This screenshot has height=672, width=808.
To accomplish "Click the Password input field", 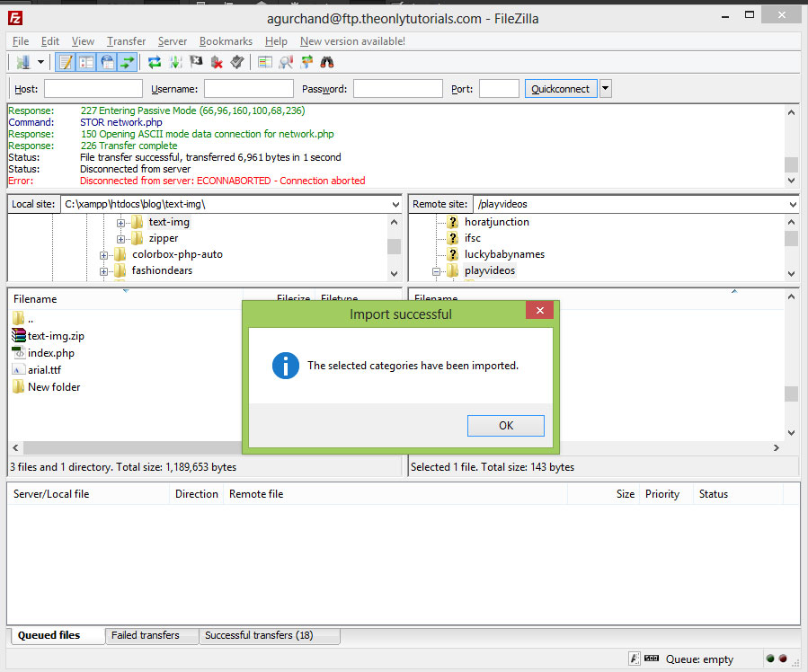I will [398, 89].
